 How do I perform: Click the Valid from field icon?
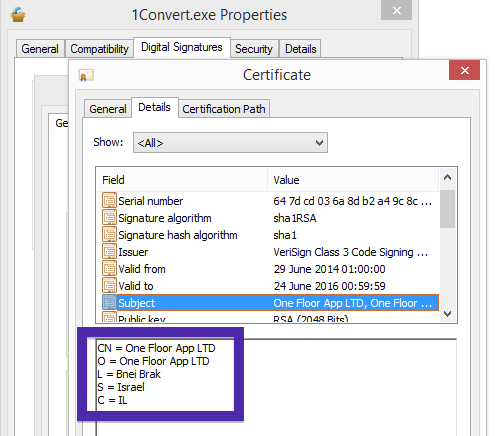point(109,269)
